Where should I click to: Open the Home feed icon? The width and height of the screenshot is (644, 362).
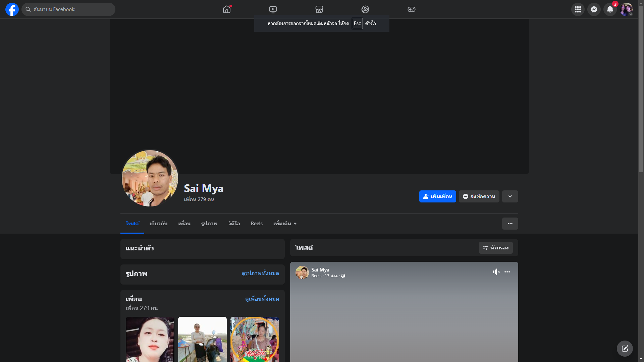[x=227, y=9]
